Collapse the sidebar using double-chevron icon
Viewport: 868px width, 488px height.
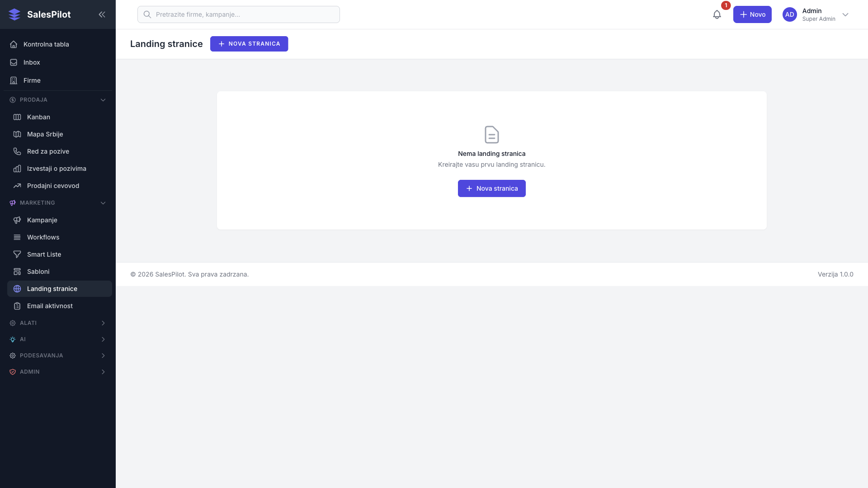tap(102, 14)
